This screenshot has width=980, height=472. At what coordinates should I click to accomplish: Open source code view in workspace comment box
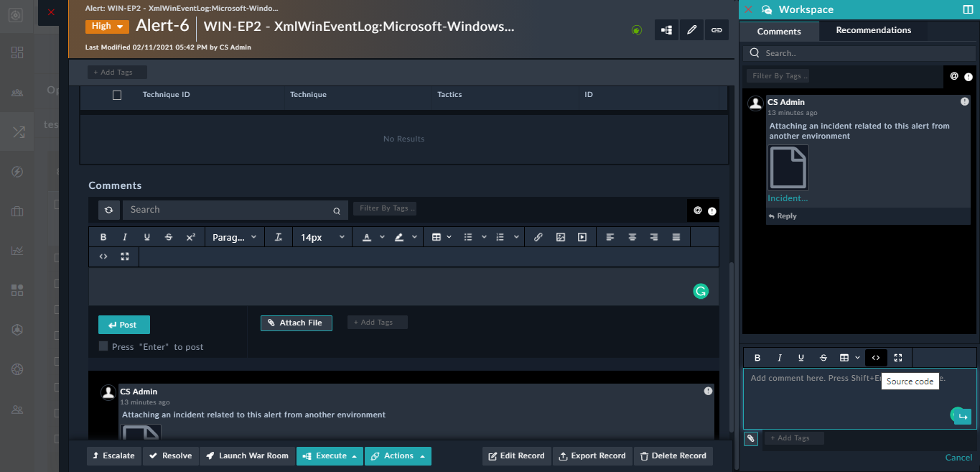875,357
